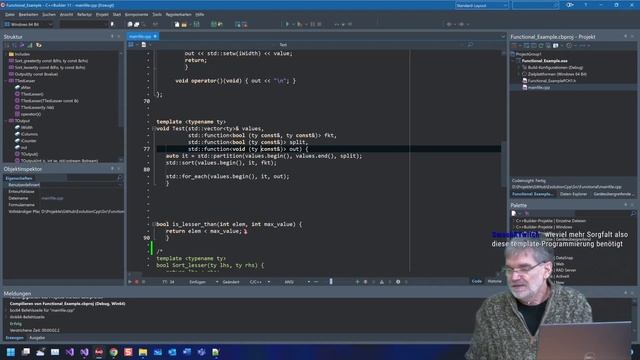Click the magnifier search icon in editor header

coord(470,44)
